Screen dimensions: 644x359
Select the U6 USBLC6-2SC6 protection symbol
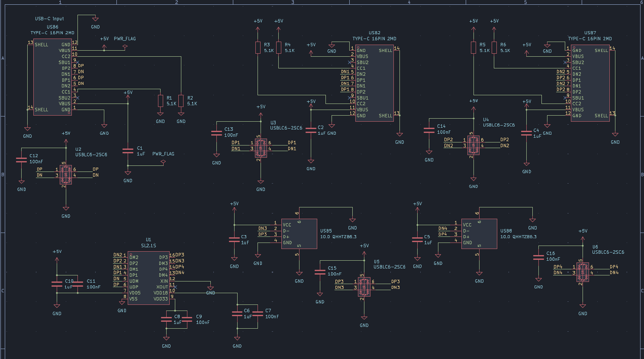click(x=583, y=272)
